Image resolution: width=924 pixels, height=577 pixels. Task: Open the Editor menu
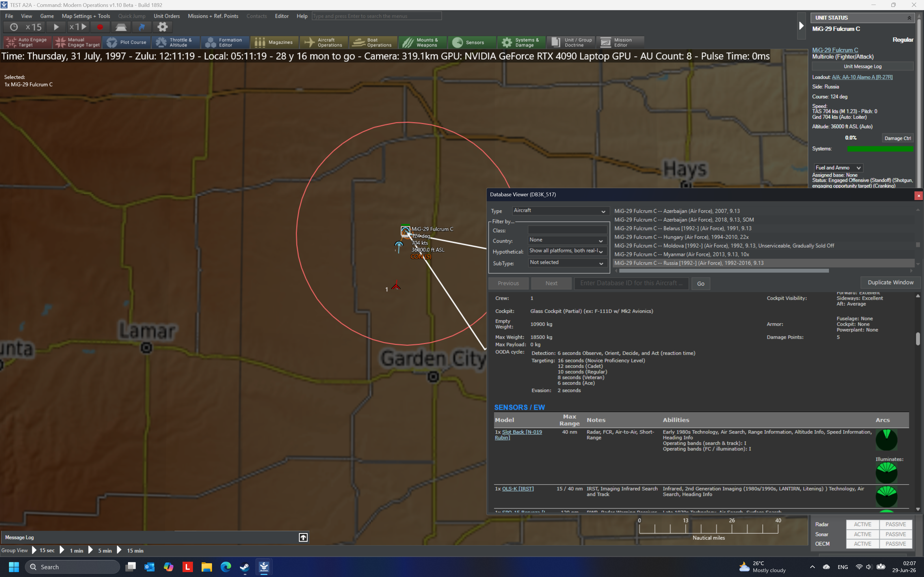(x=282, y=16)
